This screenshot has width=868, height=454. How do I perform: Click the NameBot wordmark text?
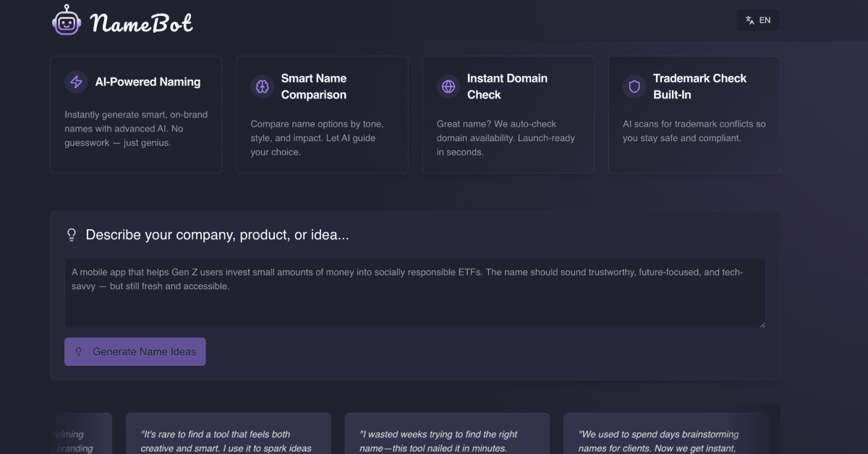142,22
